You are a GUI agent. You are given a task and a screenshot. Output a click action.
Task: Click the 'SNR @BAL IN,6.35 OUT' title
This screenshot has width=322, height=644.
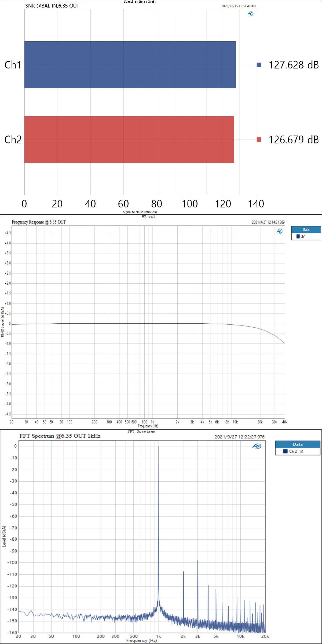[x=52, y=6]
